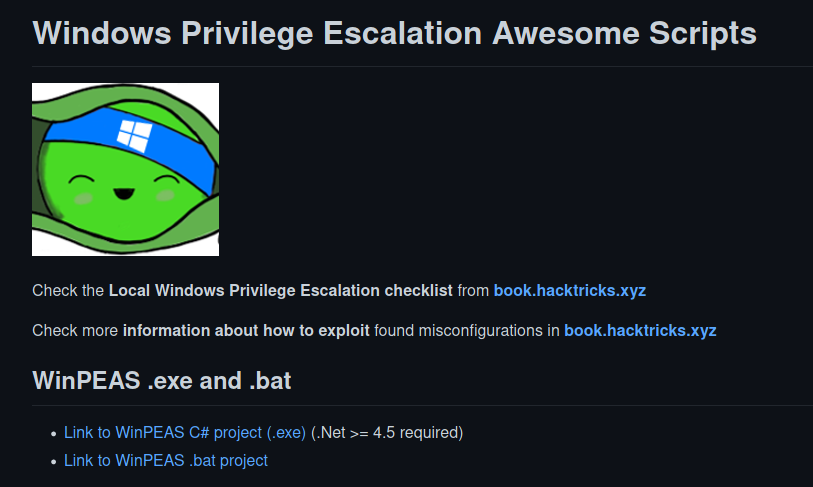Click the (.Net >= 4.5 required) note
This screenshot has height=487, width=813.
(387, 433)
